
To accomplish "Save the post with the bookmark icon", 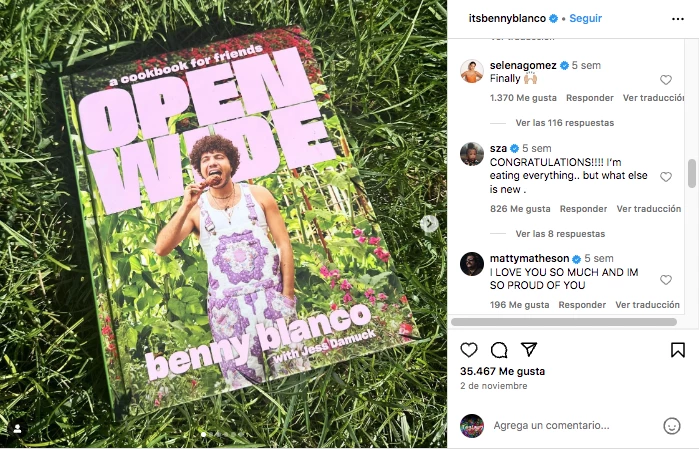I will 677,350.
